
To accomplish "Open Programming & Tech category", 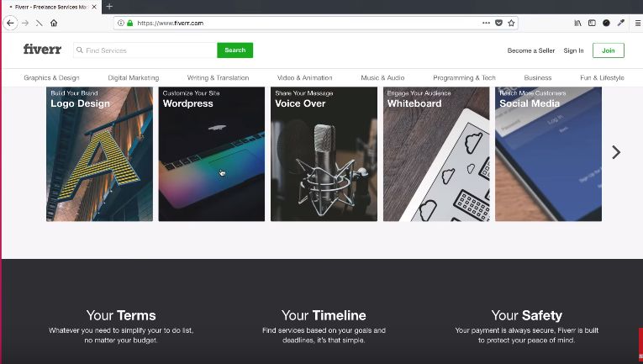I will click(464, 77).
